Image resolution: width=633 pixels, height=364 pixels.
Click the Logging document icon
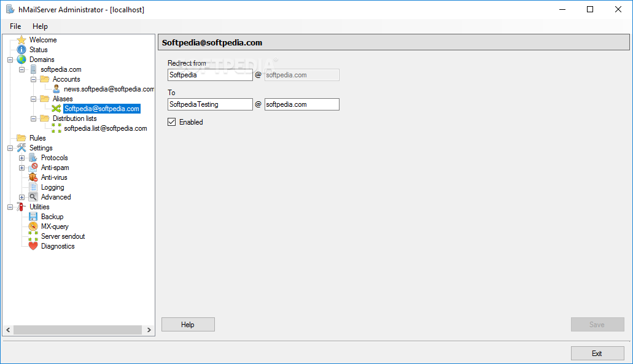click(x=33, y=187)
